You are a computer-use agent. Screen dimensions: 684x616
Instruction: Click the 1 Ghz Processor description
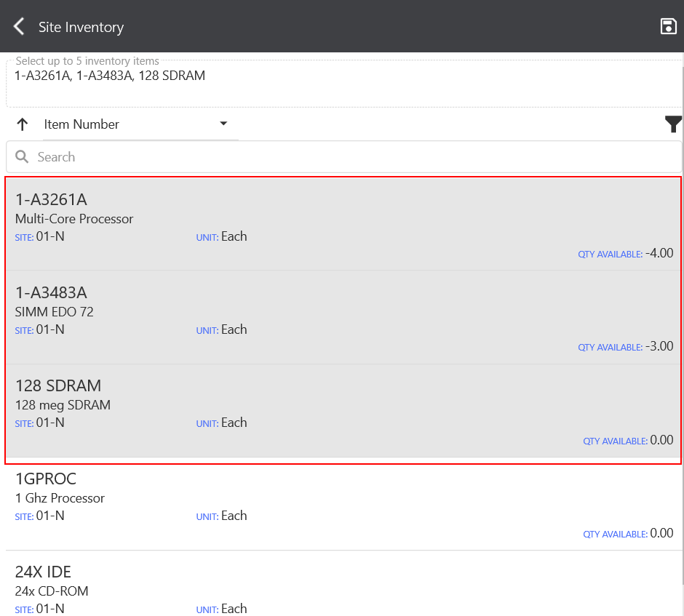click(60, 498)
